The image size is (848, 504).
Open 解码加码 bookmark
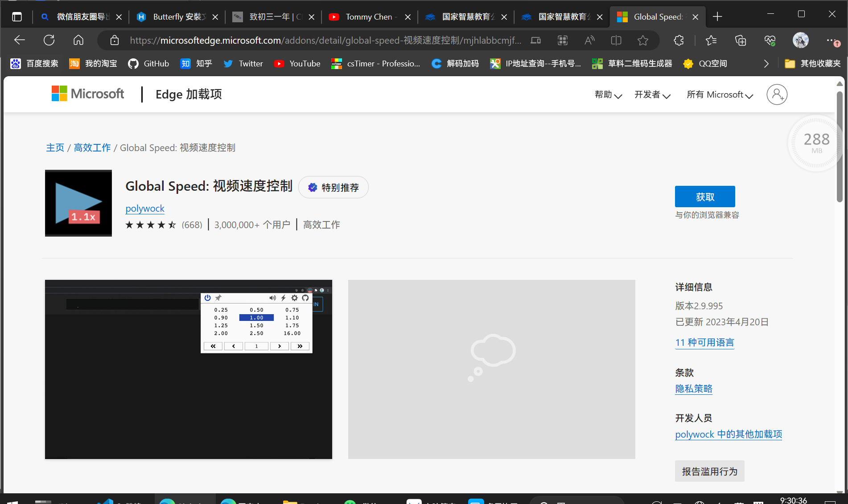455,64
